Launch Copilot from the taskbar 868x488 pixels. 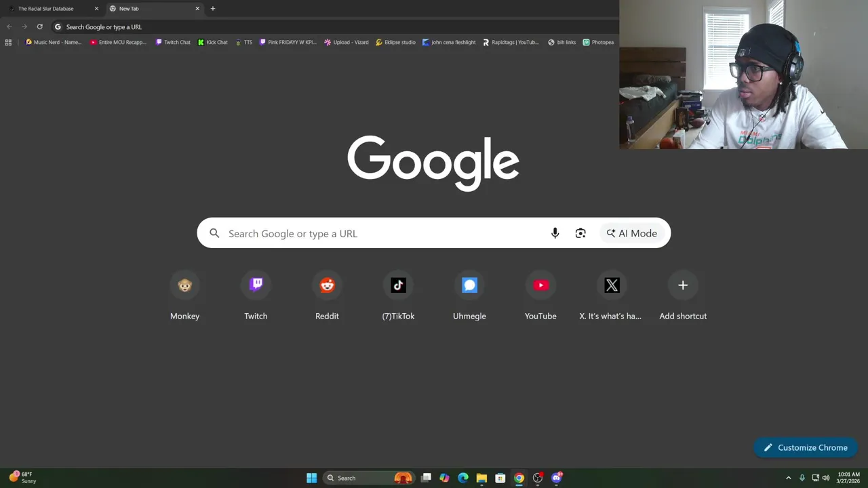pyautogui.click(x=444, y=478)
